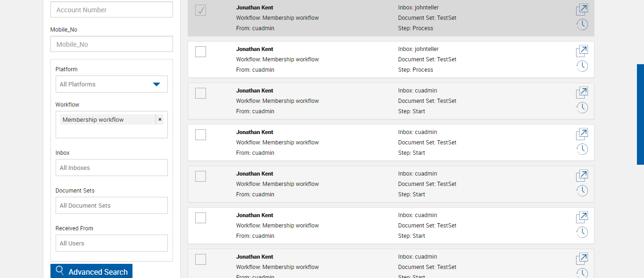View history of first cuadmin inbox item
Viewport: 644px width, 278px height.
[x=582, y=108]
